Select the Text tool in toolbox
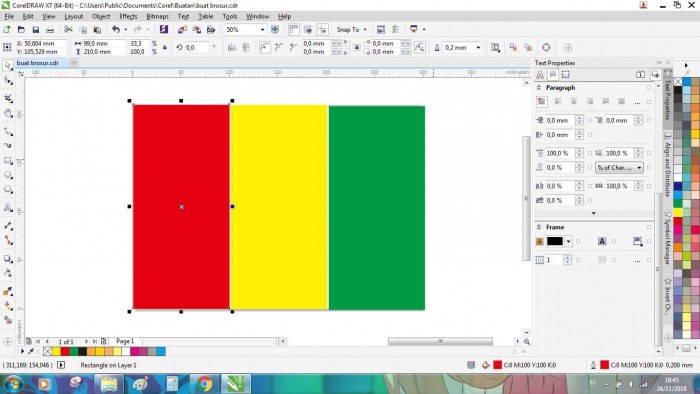700x394 pixels. click(8, 207)
